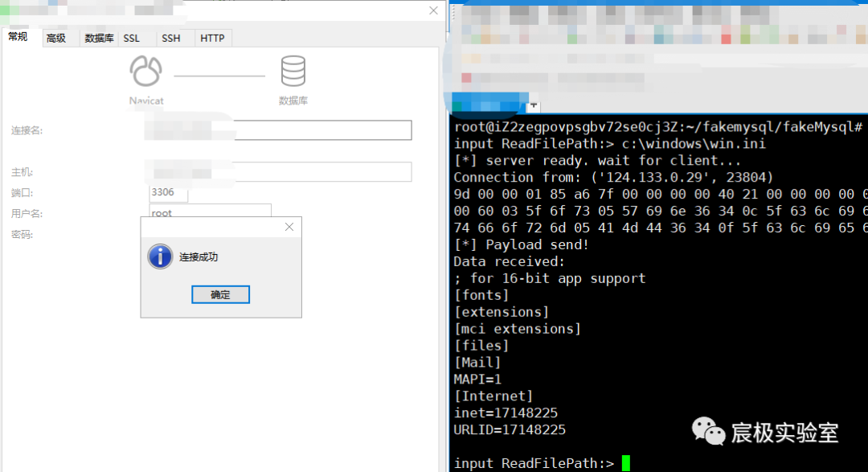
Task: Click the '[*] Payload send!' line
Action: coord(521,245)
